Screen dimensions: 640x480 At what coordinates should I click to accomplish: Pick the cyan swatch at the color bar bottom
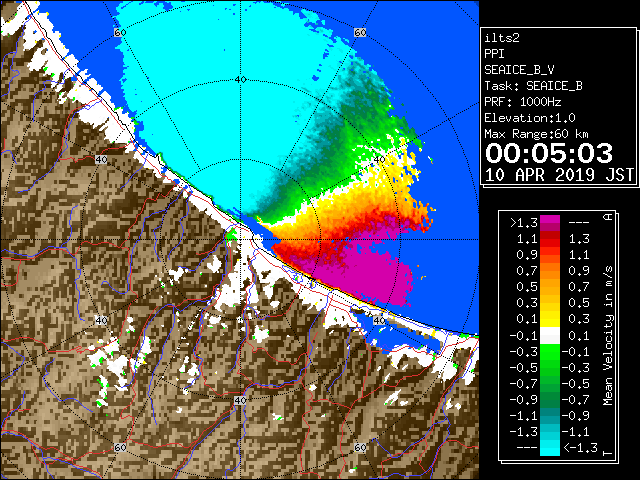550,447
